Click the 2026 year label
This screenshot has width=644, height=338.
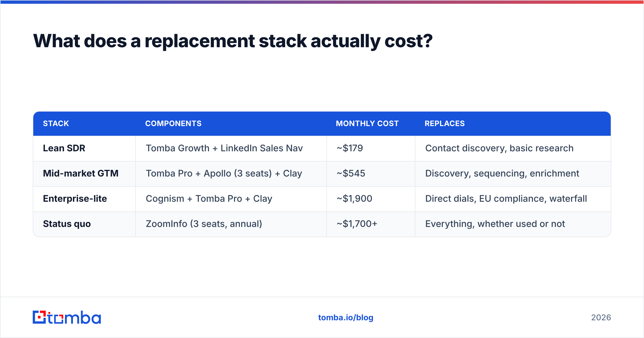click(601, 318)
